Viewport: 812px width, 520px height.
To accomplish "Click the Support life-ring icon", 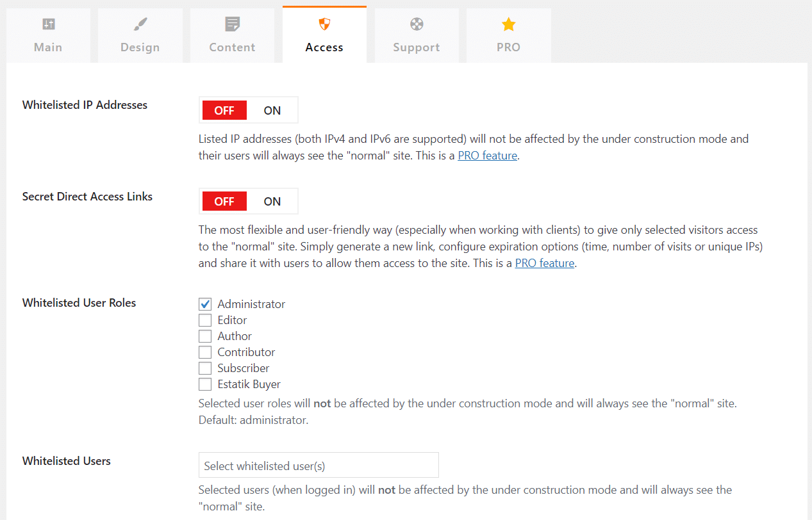I will coord(416,24).
